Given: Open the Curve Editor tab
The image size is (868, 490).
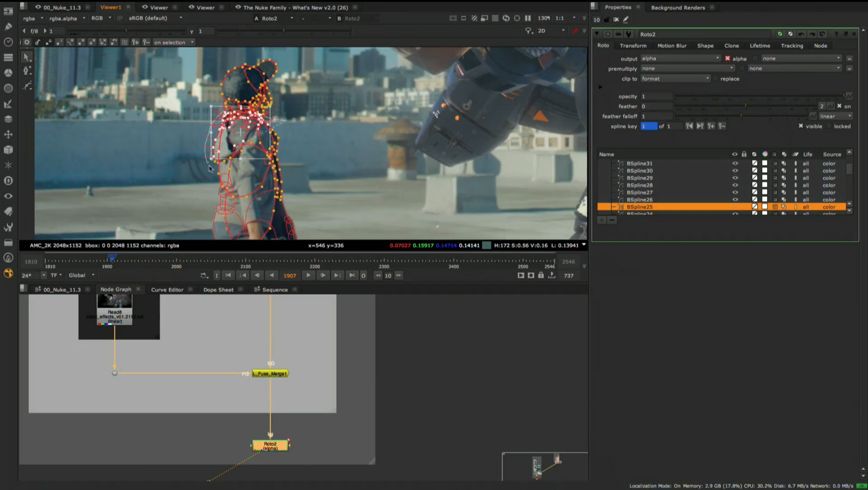Looking at the screenshot, I should [167, 290].
